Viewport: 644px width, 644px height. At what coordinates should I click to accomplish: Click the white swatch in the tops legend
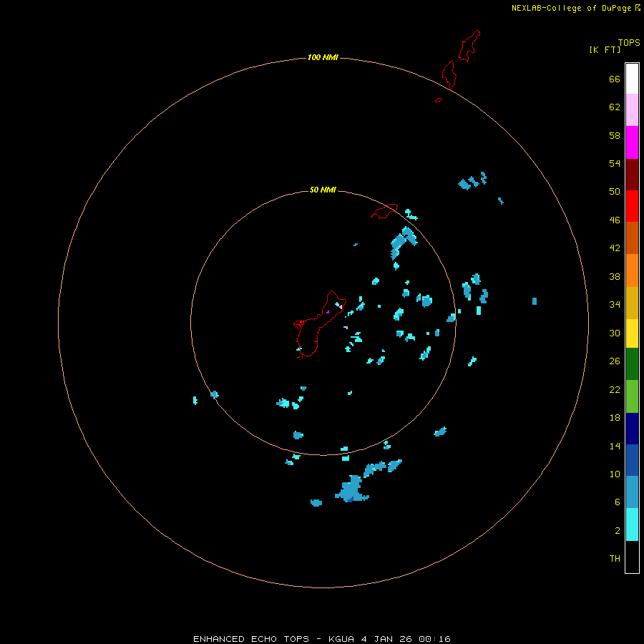632,79
